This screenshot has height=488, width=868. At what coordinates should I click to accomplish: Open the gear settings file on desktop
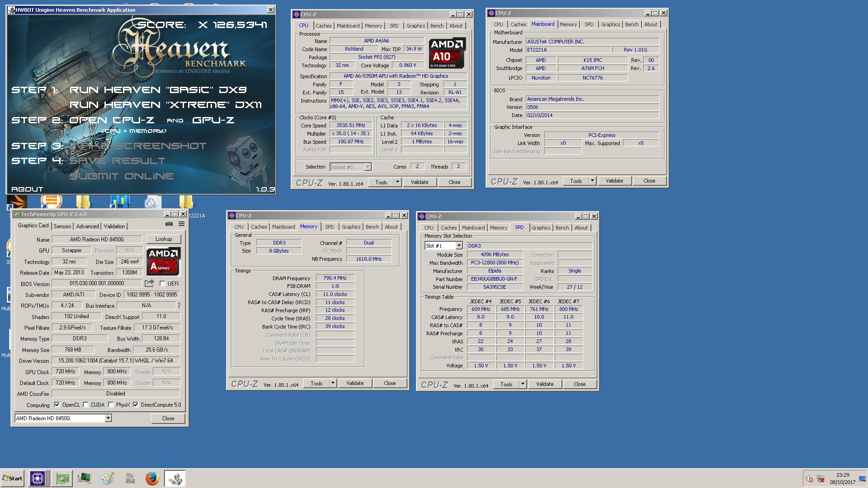[x=152, y=202]
